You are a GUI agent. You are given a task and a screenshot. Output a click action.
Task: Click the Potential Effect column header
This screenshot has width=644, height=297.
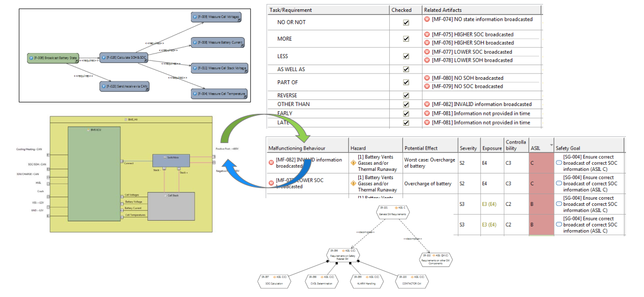430,145
